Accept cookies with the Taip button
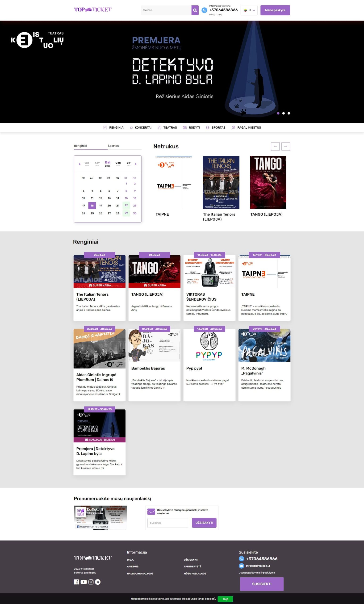Image resolution: width=364 pixels, height=604 pixels. (225, 599)
